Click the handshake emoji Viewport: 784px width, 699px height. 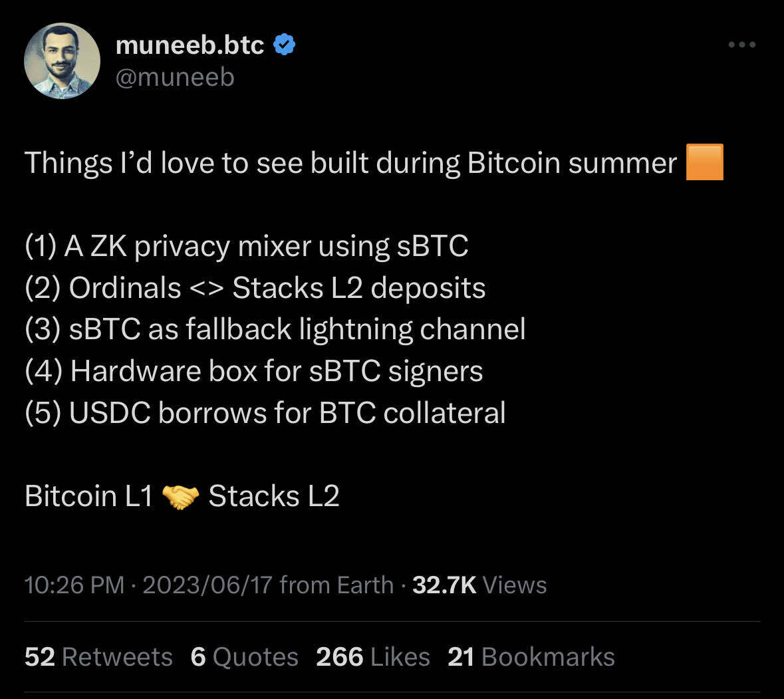[180, 497]
